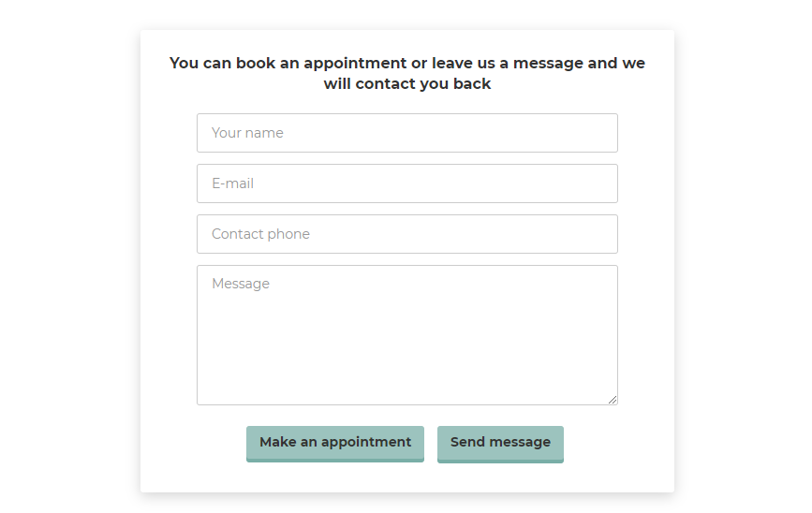Click 'will contact you back' heading line

[407, 84]
